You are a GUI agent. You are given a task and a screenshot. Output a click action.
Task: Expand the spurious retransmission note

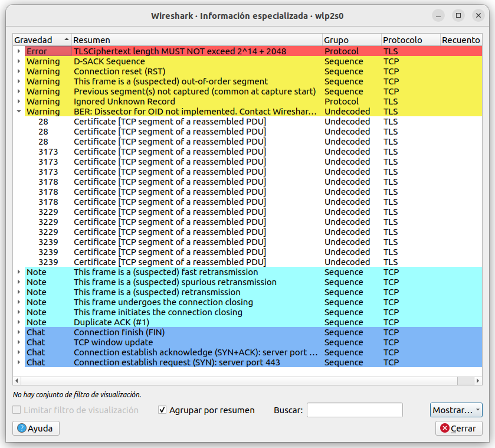pos(19,282)
